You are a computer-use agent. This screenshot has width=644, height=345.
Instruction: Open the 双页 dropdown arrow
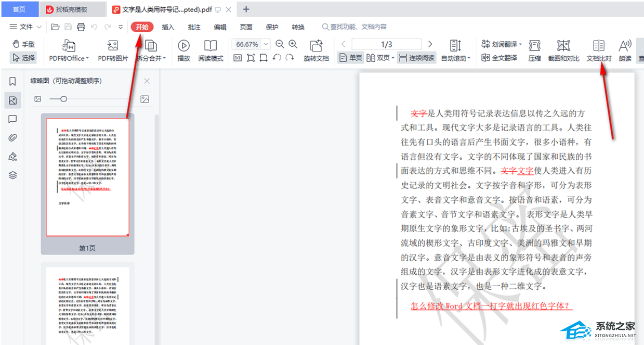tap(393, 58)
